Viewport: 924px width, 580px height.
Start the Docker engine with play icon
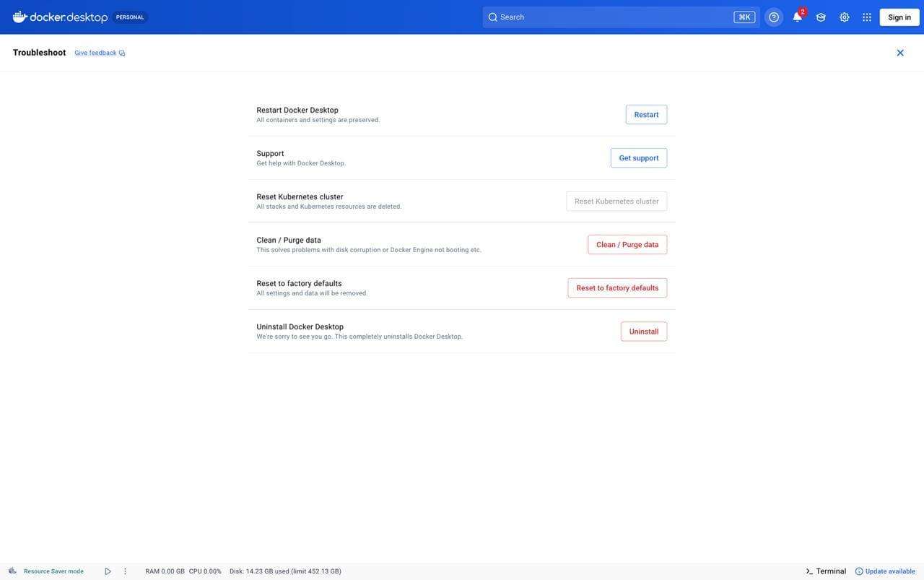click(x=108, y=571)
